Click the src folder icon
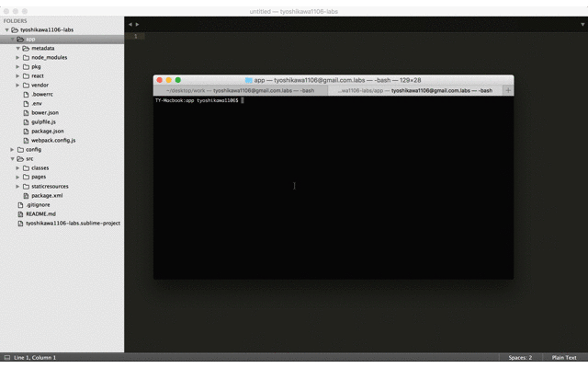 pyautogui.click(x=20, y=159)
